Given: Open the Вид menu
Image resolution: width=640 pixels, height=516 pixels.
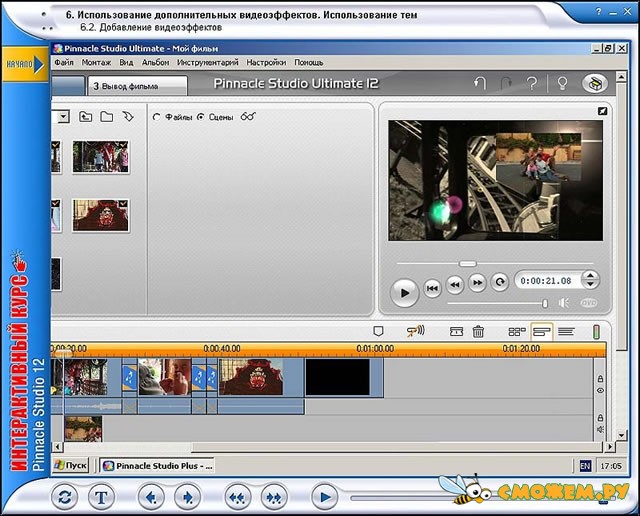Looking at the screenshot, I should (126, 62).
